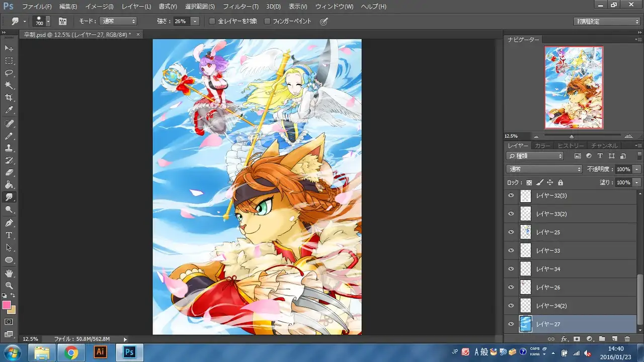Image resolution: width=644 pixels, height=362 pixels.
Task: Select the Hand tool
Action: click(x=9, y=273)
